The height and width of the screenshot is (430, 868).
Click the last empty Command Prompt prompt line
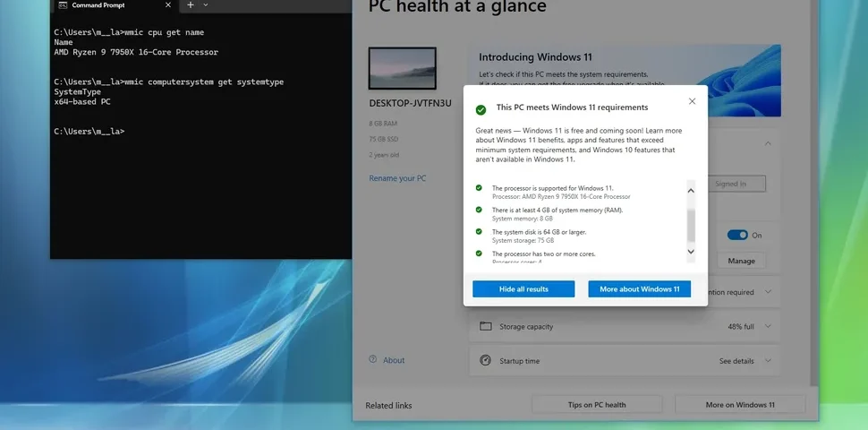point(89,132)
